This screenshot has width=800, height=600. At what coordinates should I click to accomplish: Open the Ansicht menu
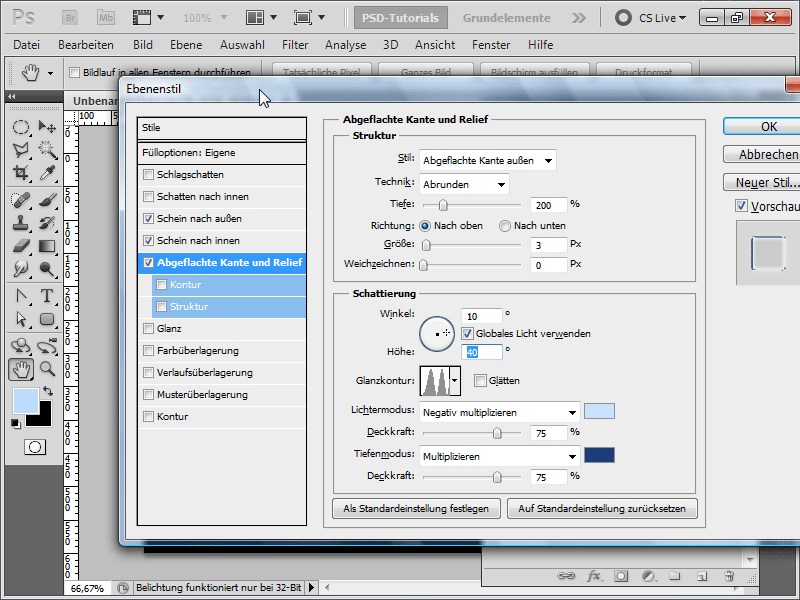[x=435, y=45]
